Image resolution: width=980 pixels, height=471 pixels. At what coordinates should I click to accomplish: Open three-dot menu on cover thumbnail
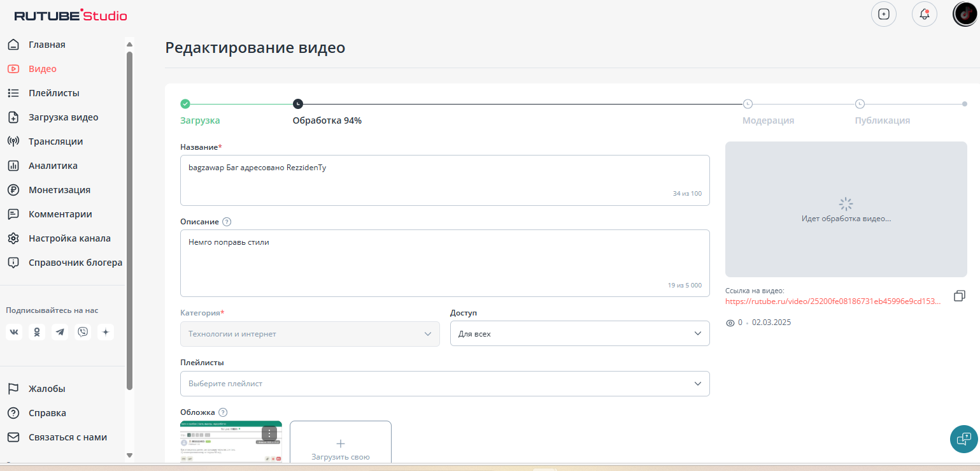point(269,433)
